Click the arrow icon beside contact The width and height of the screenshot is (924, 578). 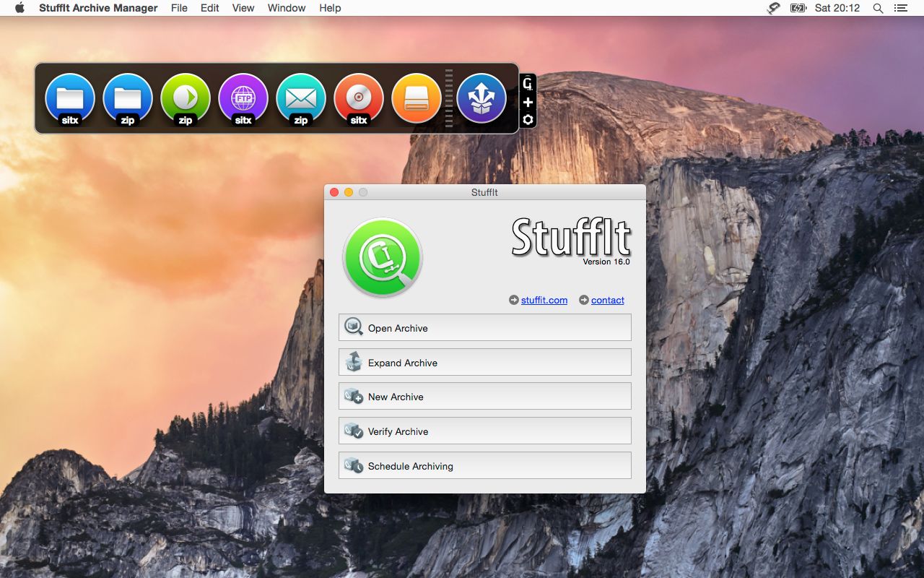584,300
